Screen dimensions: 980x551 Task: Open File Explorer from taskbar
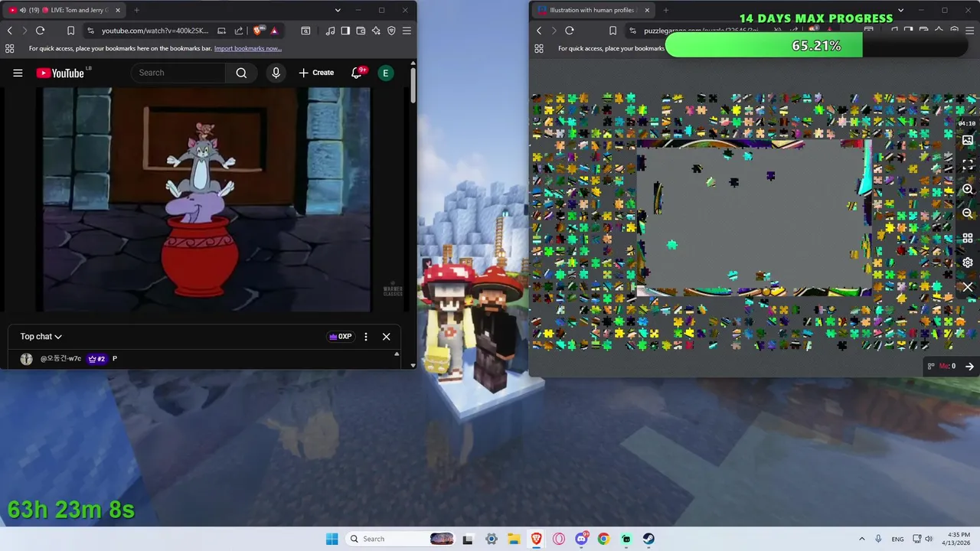pyautogui.click(x=514, y=539)
